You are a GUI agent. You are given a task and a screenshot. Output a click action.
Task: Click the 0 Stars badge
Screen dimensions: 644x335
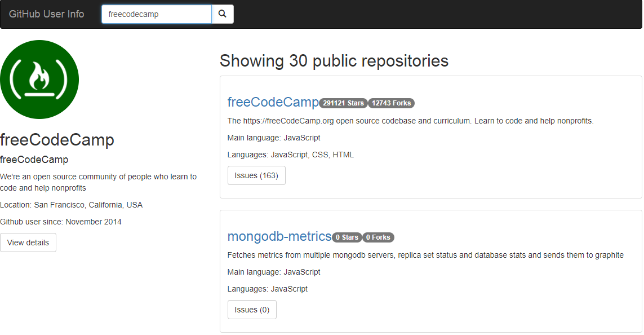347,237
